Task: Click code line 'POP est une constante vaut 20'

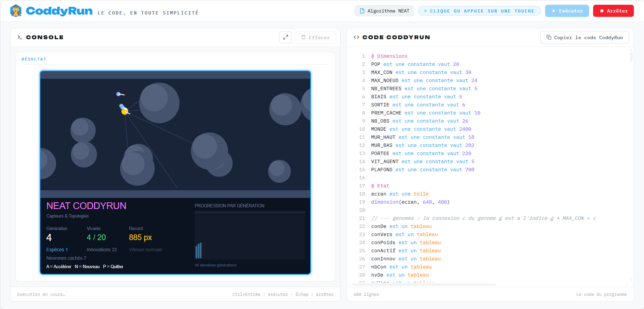Action: (x=415, y=64)
